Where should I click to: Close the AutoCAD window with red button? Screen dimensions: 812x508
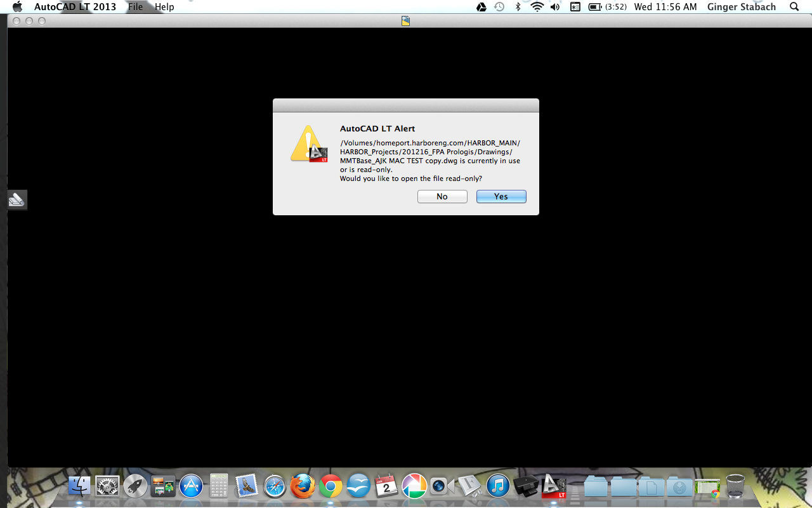[16, 21]
